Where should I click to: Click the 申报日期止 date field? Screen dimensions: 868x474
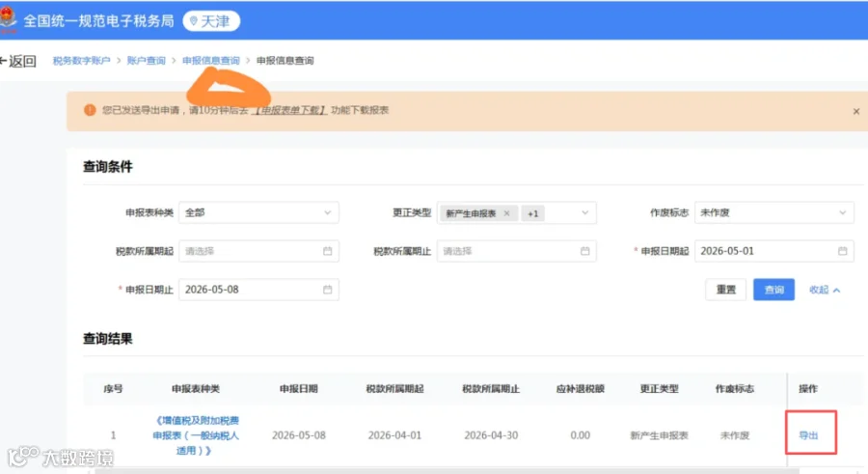pos(258,290)
